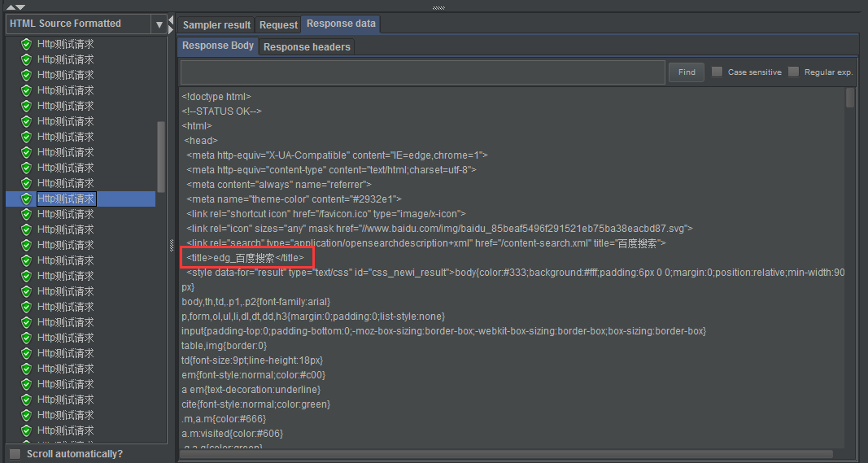Click the shortcut icon /favicon.ico link line
Viewport: 868px width, 463px height.
(x=326, y=214)
